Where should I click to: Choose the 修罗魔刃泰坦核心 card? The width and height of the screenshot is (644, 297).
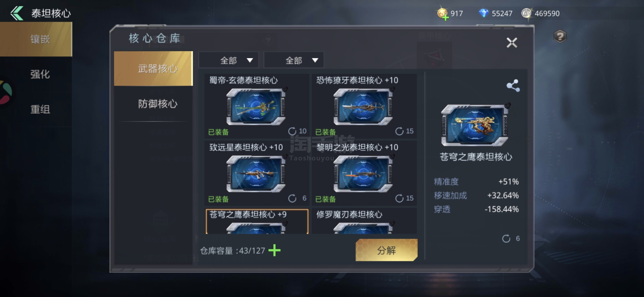click(364, 221)
